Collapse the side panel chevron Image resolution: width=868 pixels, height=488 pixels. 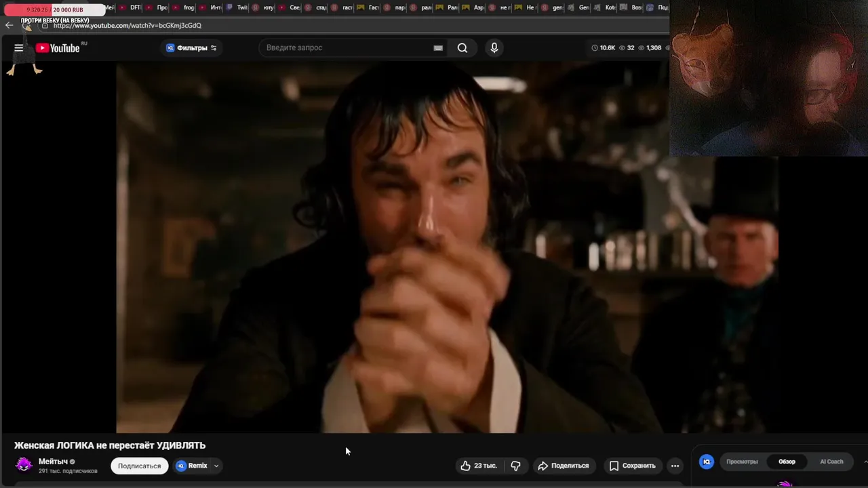pos(865,462)
